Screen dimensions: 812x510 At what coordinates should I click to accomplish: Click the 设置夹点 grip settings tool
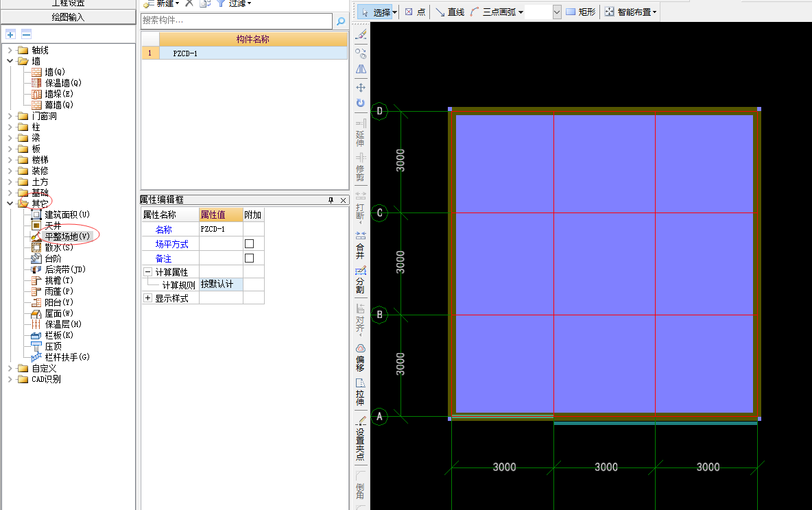point(361,439)
